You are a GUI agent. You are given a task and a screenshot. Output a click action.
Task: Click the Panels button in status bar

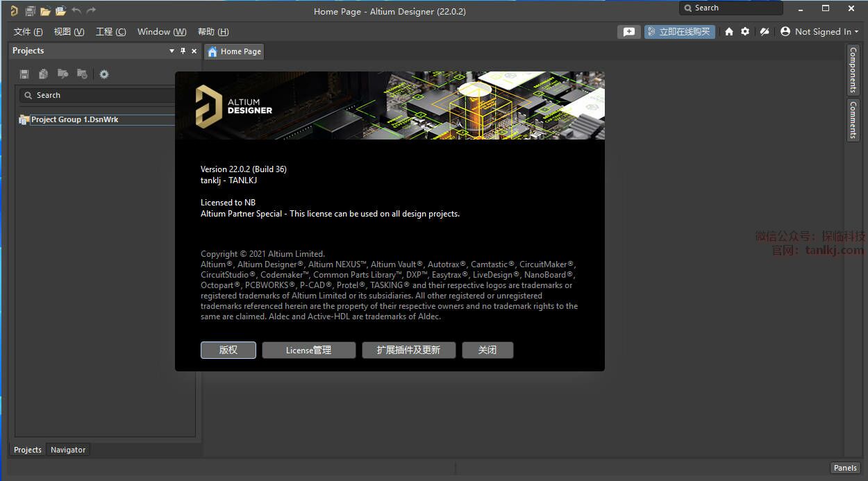845,468
